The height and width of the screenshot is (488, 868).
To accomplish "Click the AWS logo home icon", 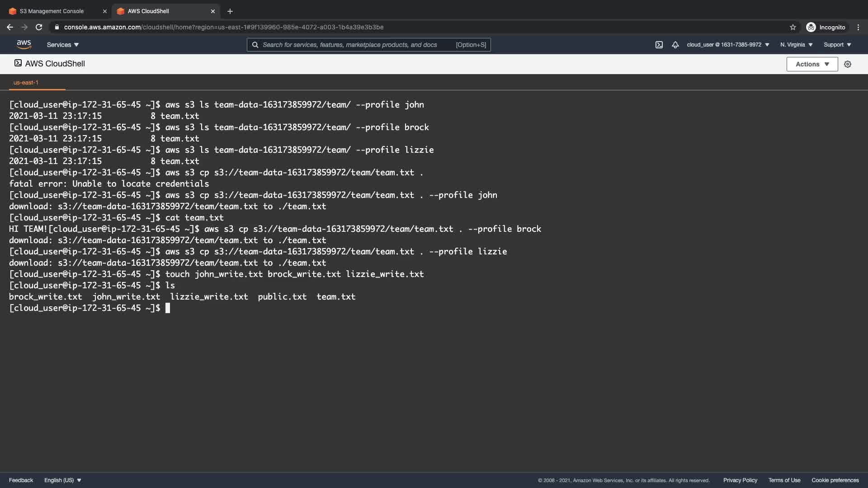I will [24, 44].
